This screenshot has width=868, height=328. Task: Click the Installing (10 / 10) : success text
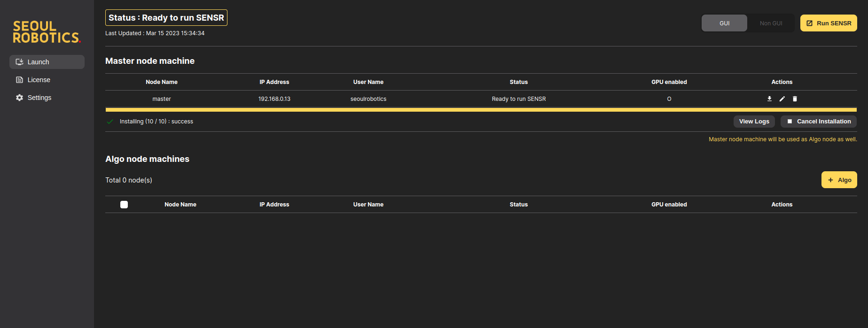click(x=156, y=122)
